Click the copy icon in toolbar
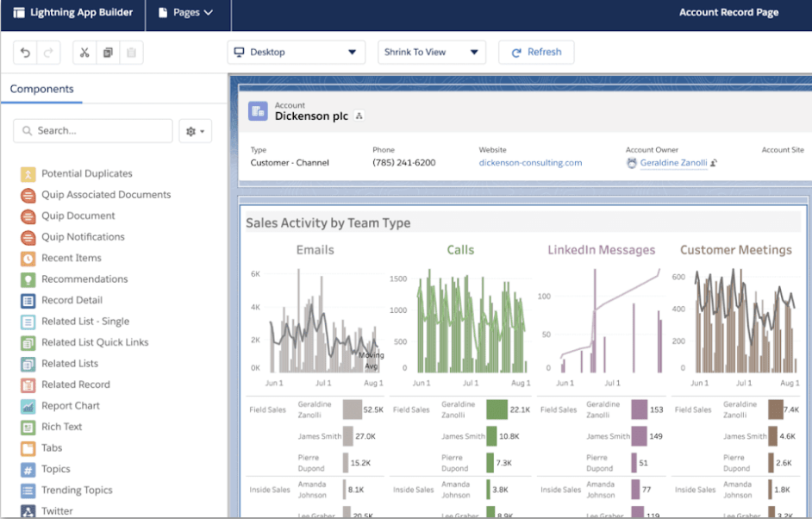 coord(108,53)
